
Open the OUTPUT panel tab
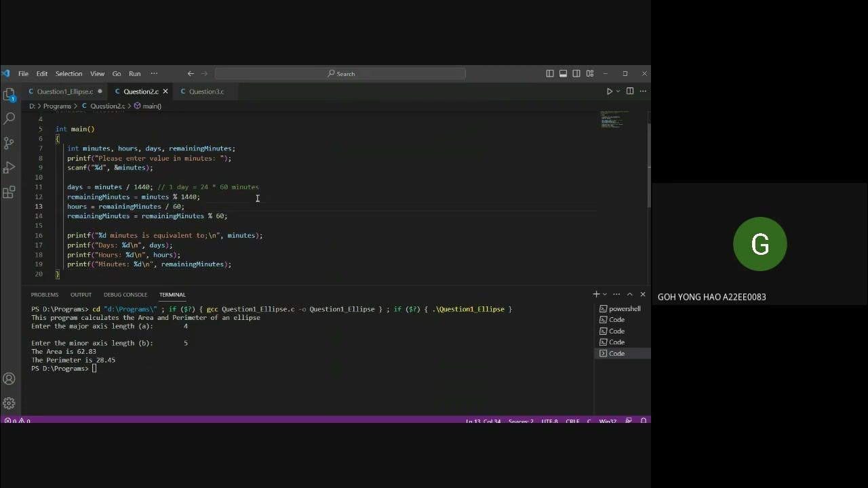81,294
